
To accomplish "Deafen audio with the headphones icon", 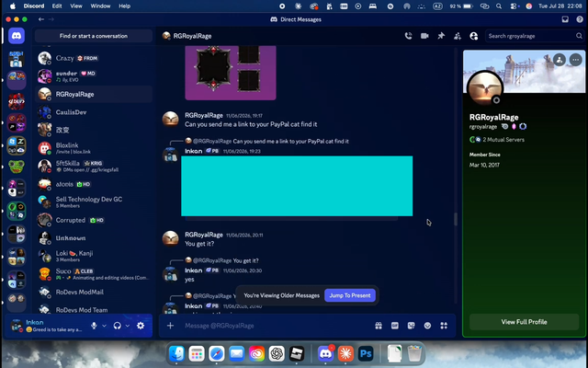I will coord(118,326).
